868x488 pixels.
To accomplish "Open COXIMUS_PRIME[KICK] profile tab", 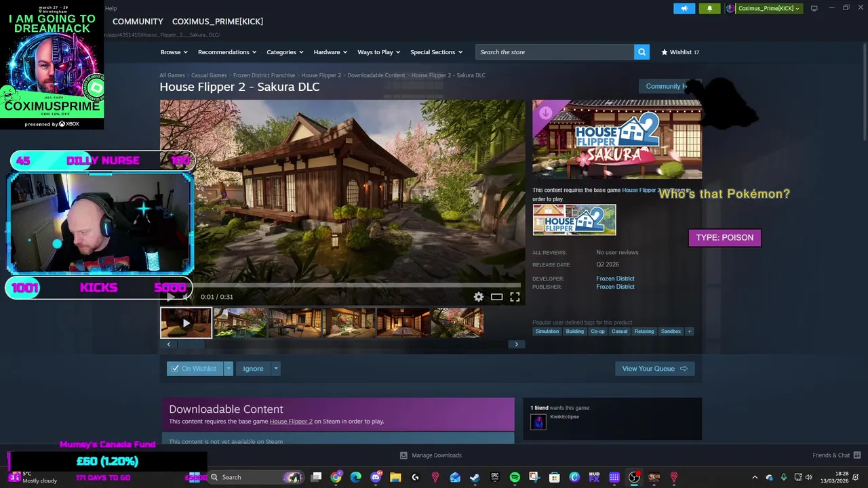I will [x=218, y=22].
